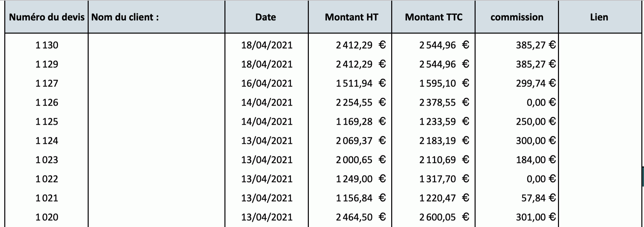Select the "Montant HT" column header
644x227 pixels.
[x=351, y=17]
